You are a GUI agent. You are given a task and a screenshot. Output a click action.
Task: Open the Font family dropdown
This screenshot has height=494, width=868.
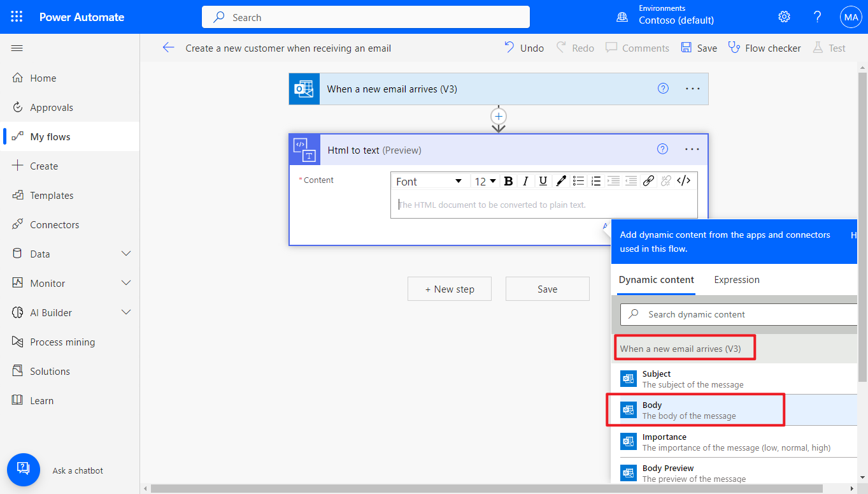(430, 181)
